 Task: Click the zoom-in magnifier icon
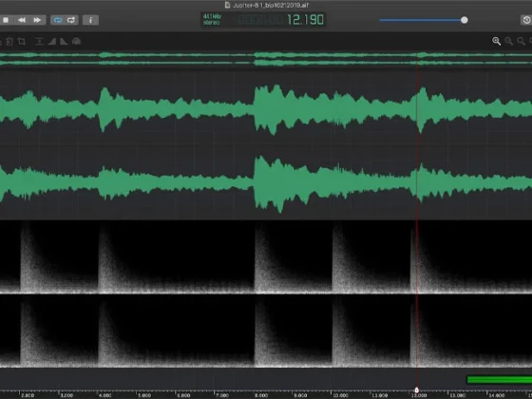[496, 42]
